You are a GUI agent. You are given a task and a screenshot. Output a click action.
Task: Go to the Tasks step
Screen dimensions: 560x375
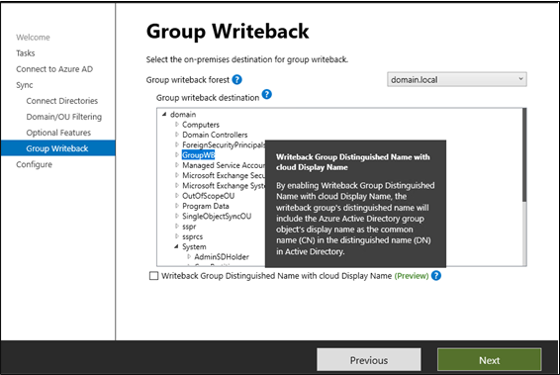point(25,53)
